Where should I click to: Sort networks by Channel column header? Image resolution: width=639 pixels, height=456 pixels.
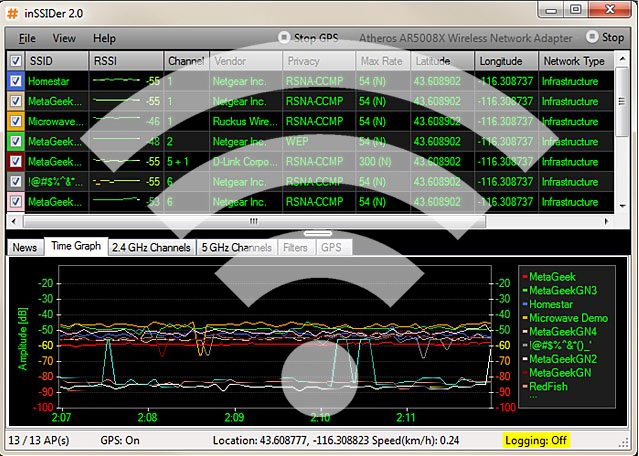(x=185, y=61)
